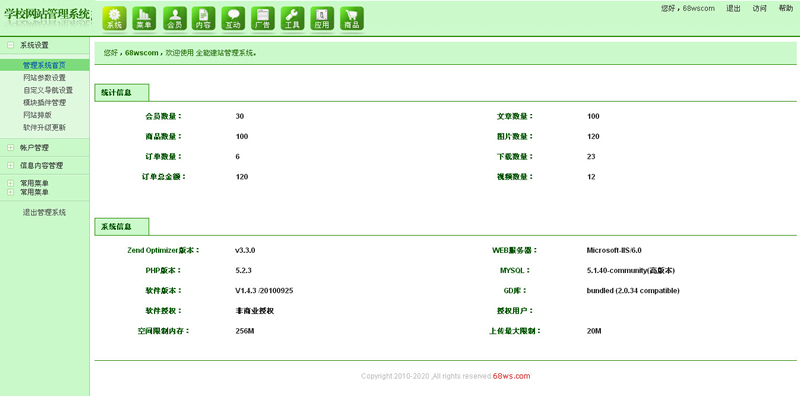Expand the 帐户管理 sidebar section
The width and height of the screenshot is (800, 396).
pos(11,148)
